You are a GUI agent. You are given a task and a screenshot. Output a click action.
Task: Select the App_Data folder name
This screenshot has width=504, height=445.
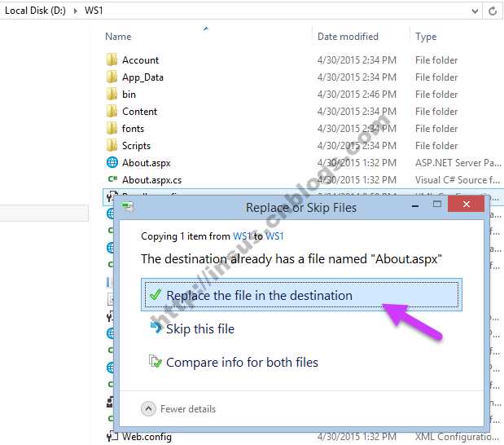click(x=142, y=77)
